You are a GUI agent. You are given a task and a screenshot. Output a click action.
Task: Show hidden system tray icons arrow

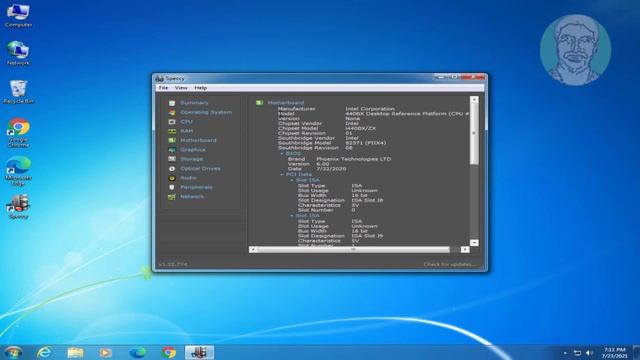[x=565, y=353]
